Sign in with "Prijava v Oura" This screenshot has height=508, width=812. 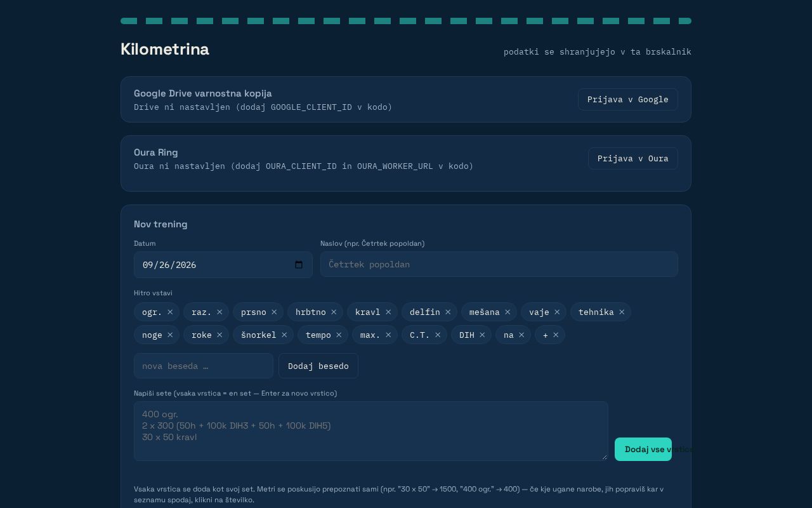633,159
